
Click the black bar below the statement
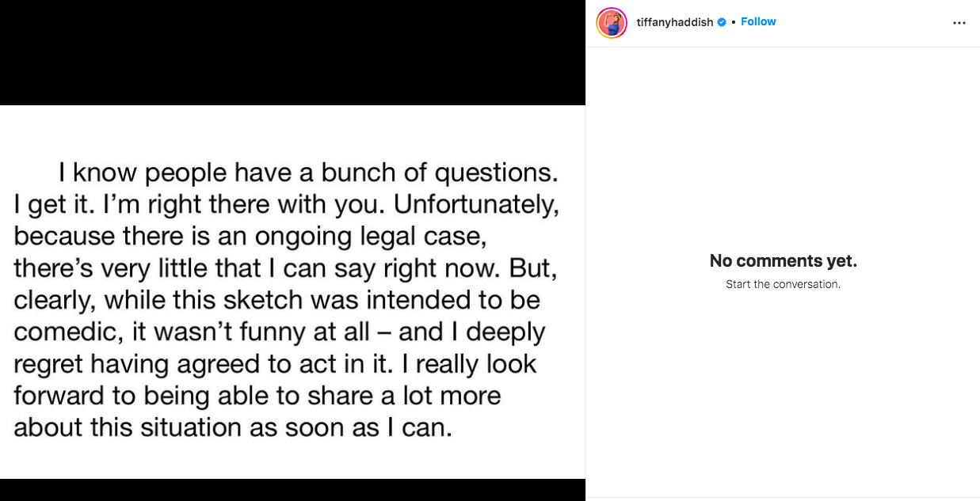click(x=292, y=490)
